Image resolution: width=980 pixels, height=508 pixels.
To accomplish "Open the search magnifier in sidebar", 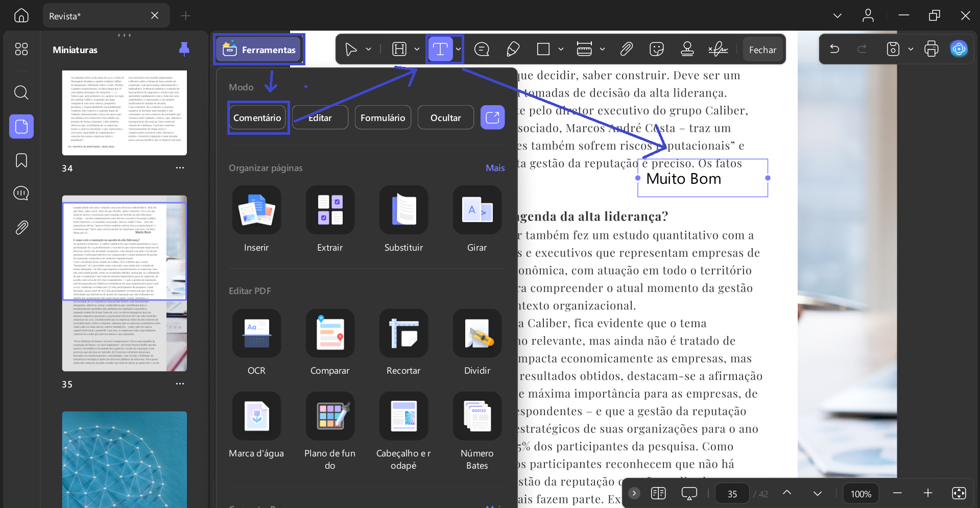I will (x=21, y=92).
